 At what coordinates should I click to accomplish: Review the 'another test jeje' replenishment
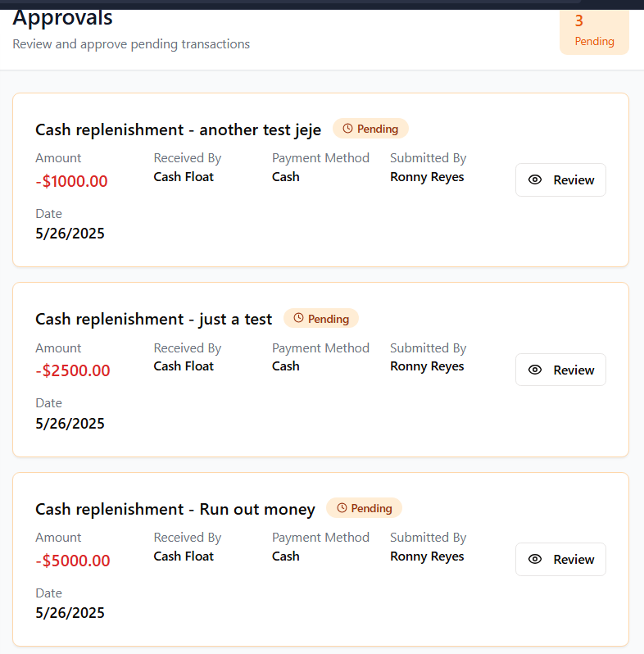(x=560, y=180)
